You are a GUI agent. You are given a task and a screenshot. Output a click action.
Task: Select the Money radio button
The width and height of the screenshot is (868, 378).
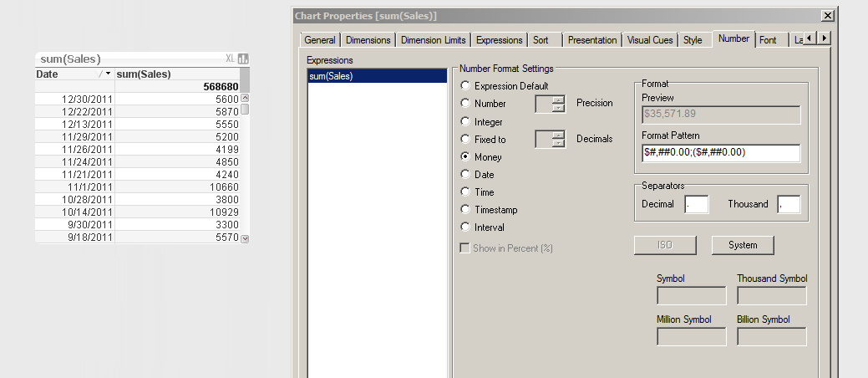click(465, 157)
